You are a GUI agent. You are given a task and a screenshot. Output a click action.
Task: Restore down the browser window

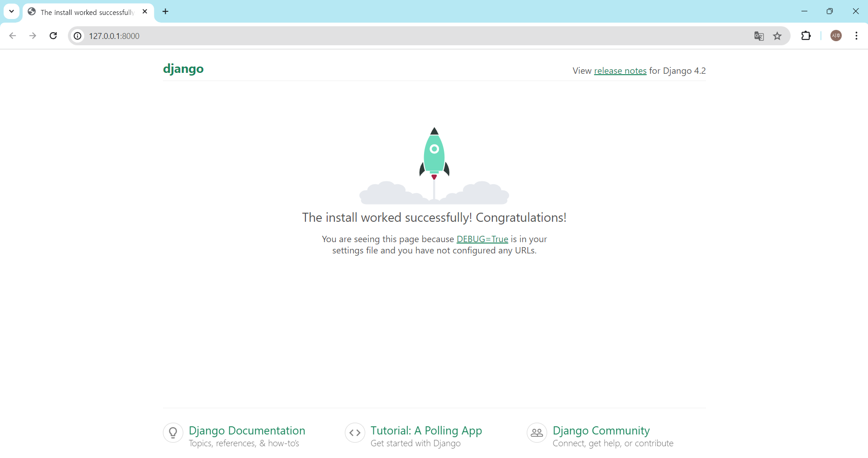830,11
